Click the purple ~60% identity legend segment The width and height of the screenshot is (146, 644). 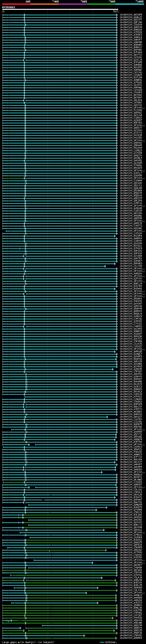[73, 4]
